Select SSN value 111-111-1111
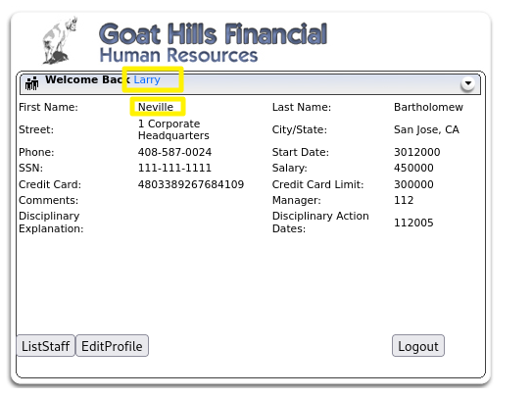532x398 pixels. coord(174,168)
